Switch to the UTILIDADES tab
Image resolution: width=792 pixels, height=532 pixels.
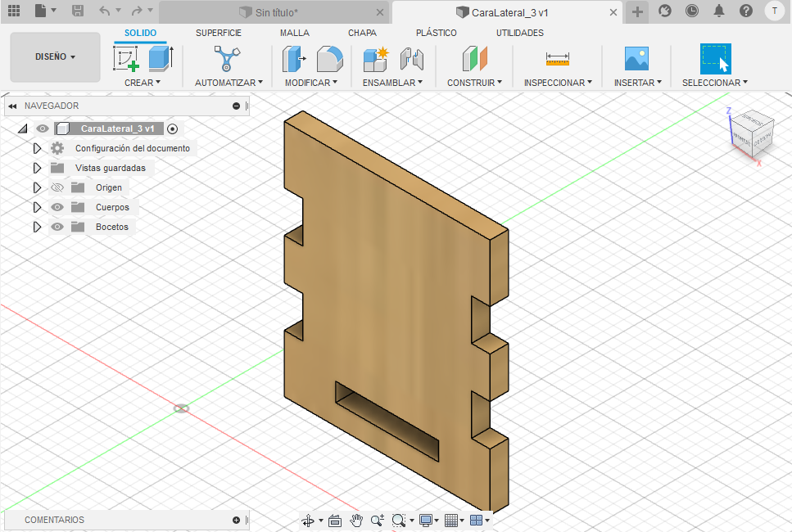coord(520,33)
